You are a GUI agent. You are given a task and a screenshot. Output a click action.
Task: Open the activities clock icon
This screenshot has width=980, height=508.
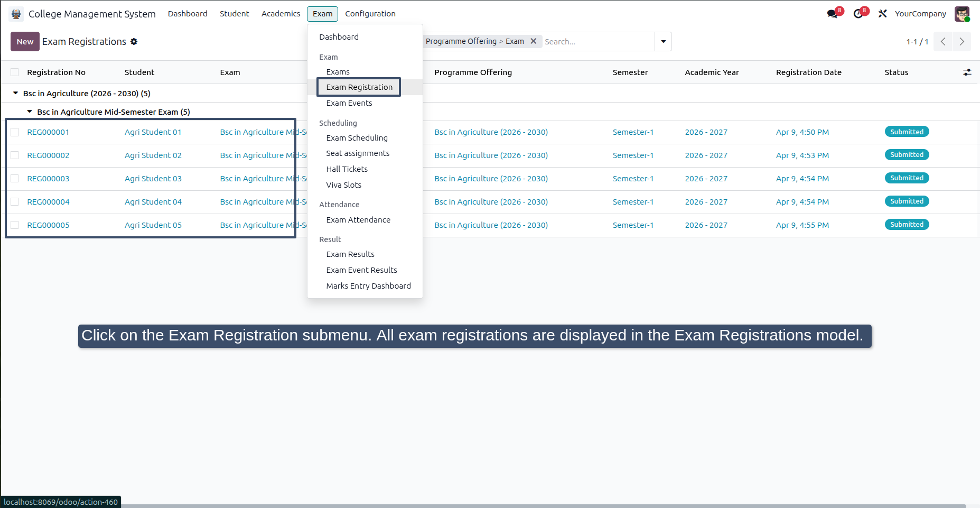click(x=858, y=14)
